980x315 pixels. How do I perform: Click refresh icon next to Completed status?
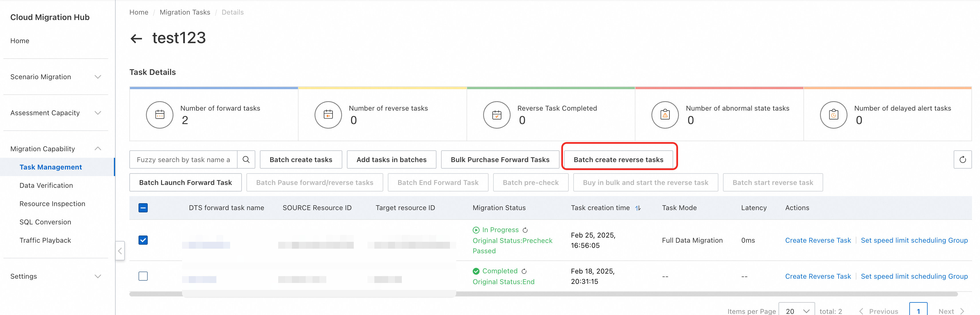[x=524, y=271]
